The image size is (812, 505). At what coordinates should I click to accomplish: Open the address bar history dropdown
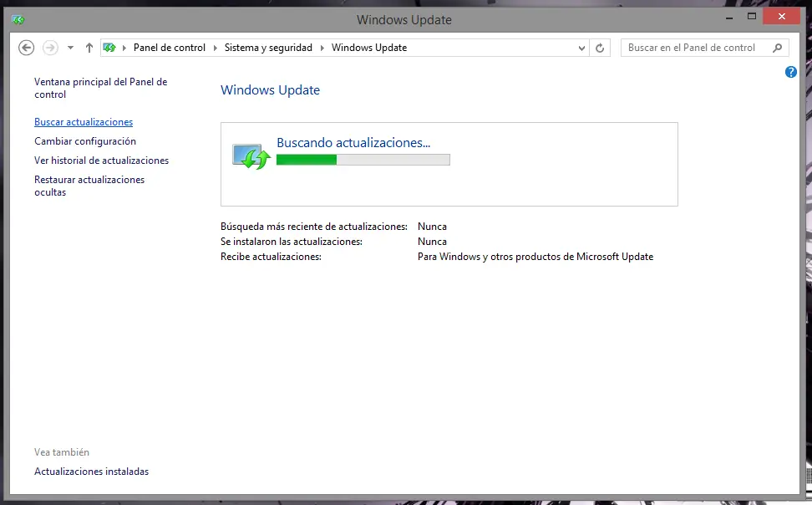pos(581,48)
